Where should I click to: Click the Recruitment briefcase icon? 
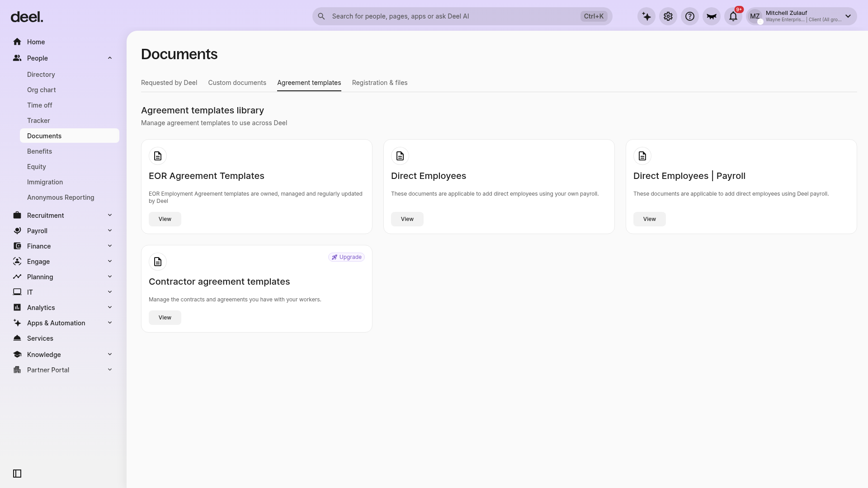coord(17,216)
